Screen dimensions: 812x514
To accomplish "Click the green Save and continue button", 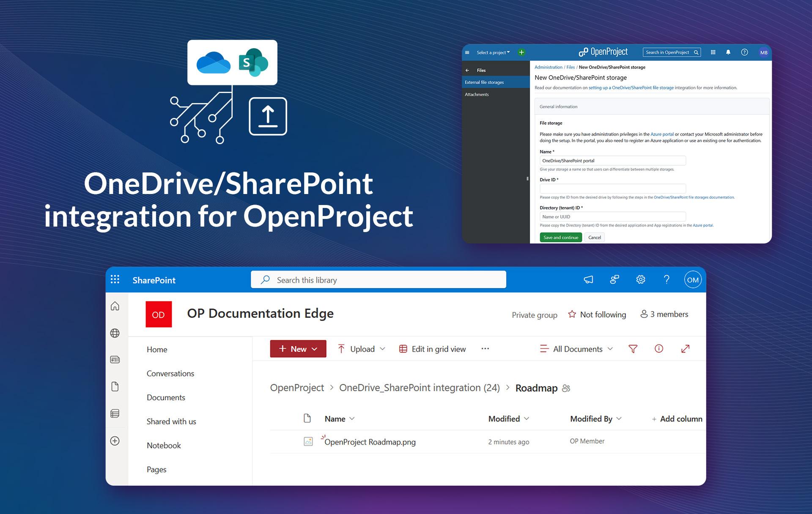I will point(560,238).
